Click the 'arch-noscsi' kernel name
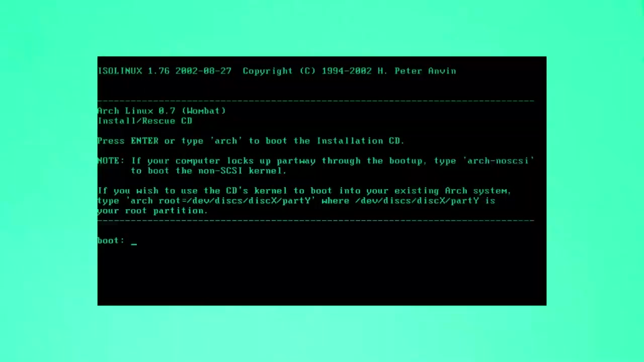The image size is (644, 362). click(498, 161)
